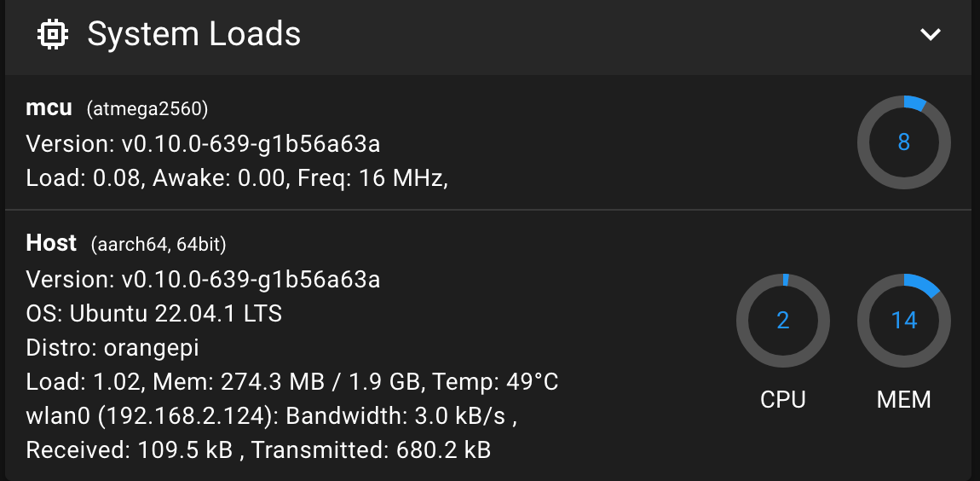This screenshot has width=980, height=481.
Task: Click the aarch64, 64bit architecture label
Action: tap(159, 244)
